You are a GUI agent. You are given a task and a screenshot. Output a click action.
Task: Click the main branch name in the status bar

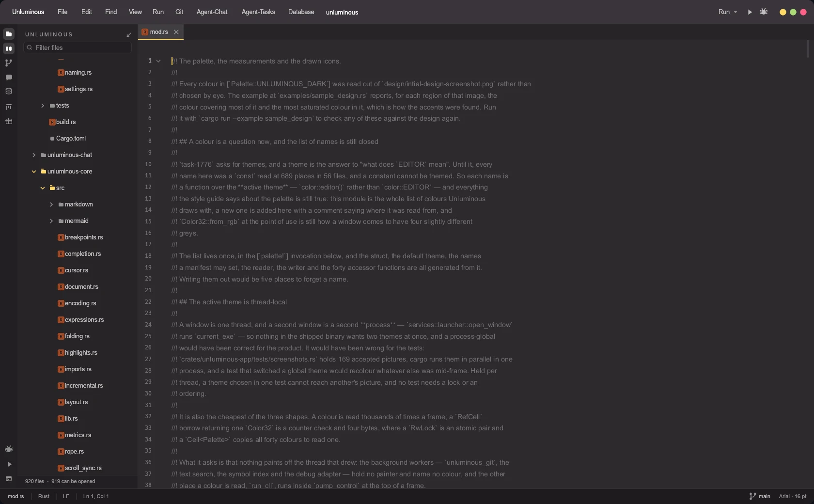[765, 496]
